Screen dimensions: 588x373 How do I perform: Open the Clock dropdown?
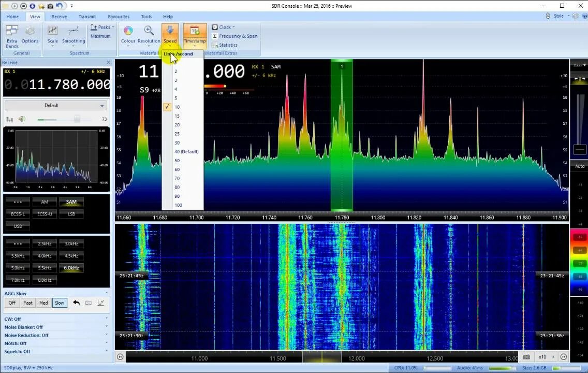223,27
